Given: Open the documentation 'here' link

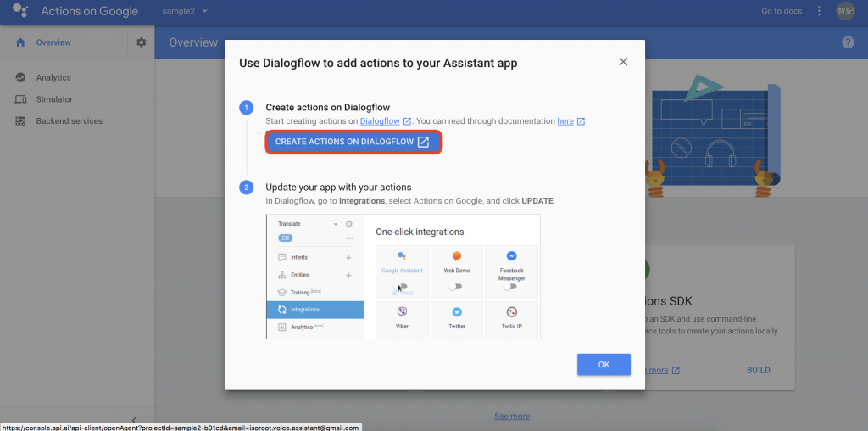Looking at the screenshot, I should click(x=565, y=120).
